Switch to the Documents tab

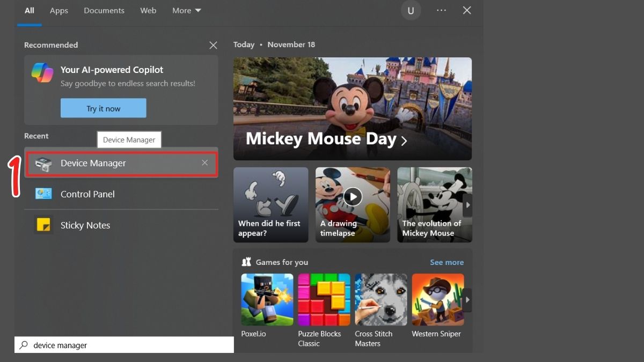click(104, 11)
